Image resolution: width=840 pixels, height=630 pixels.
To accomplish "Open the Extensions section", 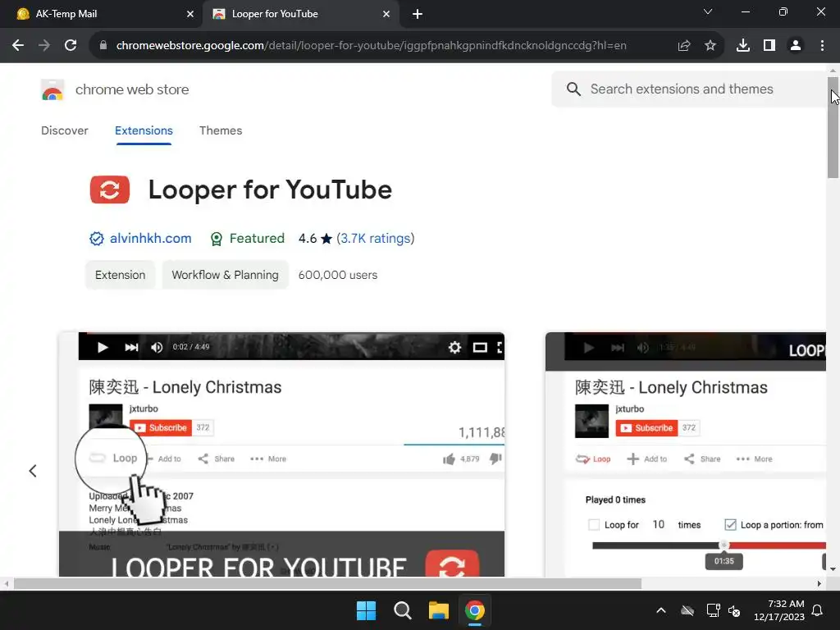I will tap(144, 130).
